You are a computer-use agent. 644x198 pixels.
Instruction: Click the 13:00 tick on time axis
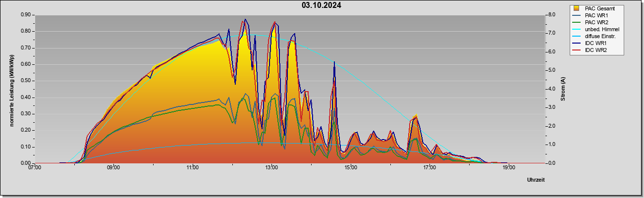[x=271, y=168]
